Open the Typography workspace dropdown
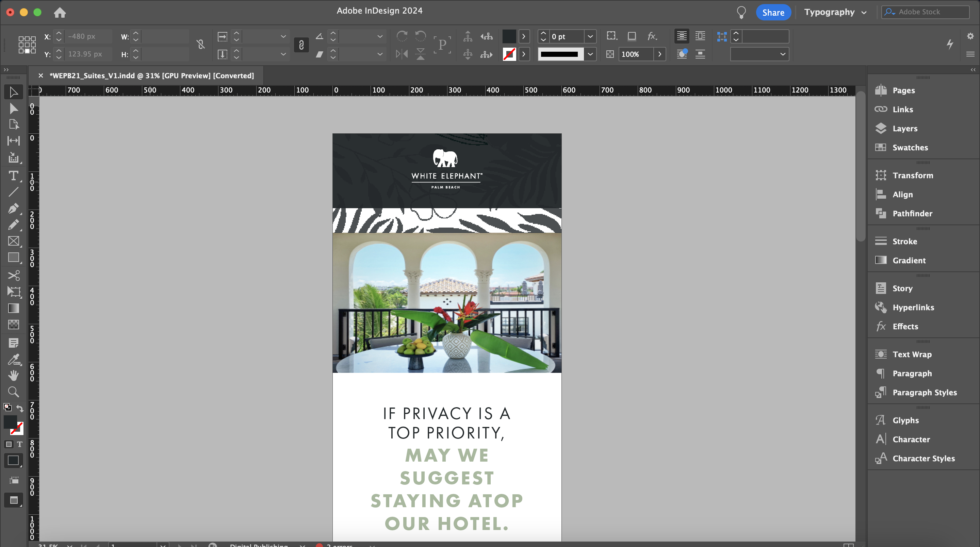Screen dimensions: 980x547 click(835, 12)
